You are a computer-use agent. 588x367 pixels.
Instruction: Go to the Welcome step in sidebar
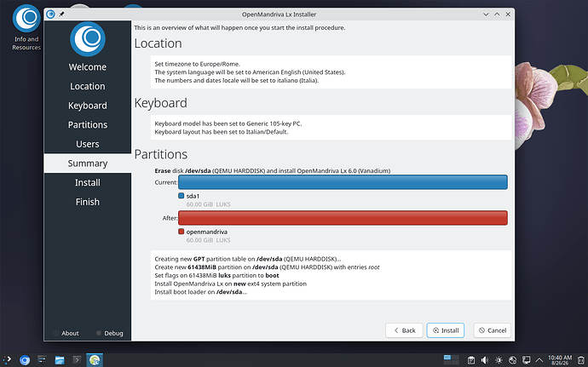click(x=88, y=67)
